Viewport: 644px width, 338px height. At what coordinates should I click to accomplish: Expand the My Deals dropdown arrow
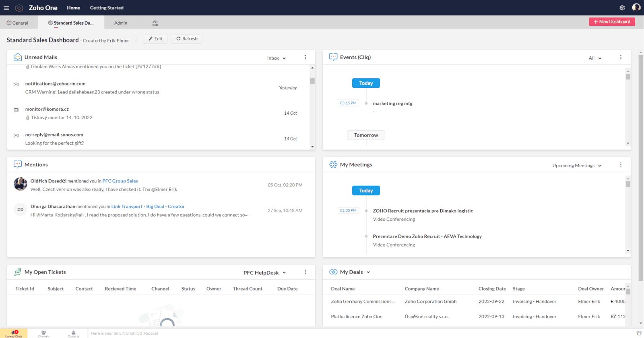coord(368,272)
